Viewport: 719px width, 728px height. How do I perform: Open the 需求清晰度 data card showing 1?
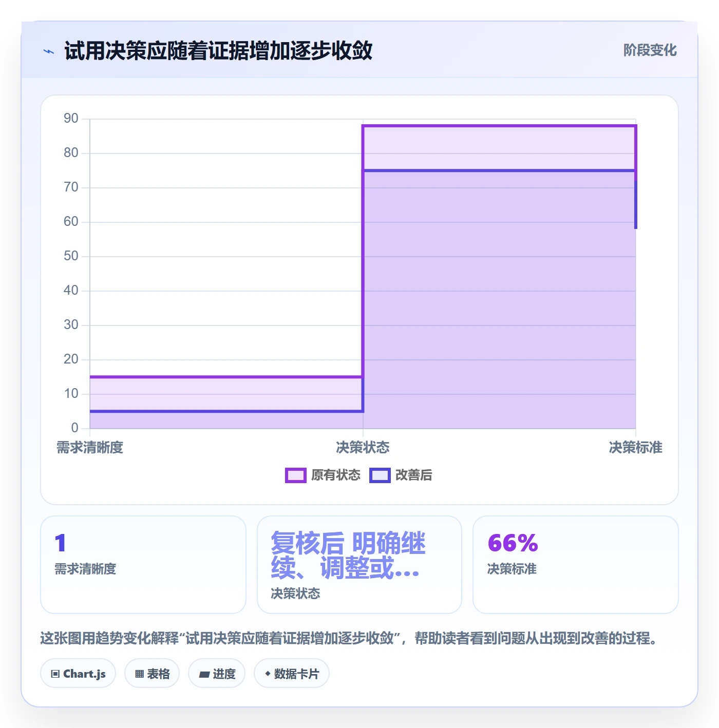point(143,565)
